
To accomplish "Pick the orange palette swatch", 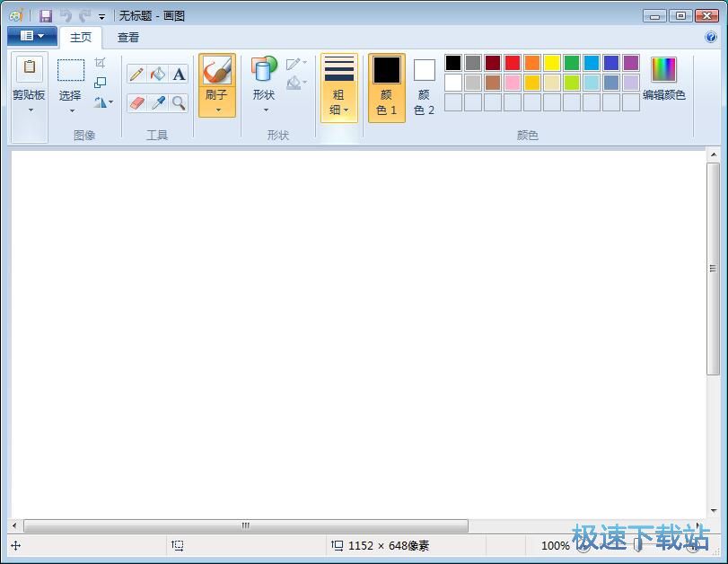I will point(532,63).
